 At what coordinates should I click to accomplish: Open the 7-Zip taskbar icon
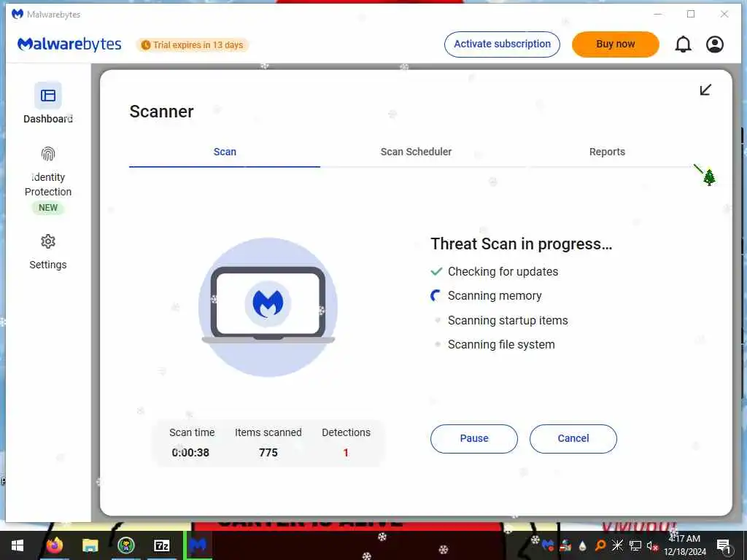(x=162, y=545)
